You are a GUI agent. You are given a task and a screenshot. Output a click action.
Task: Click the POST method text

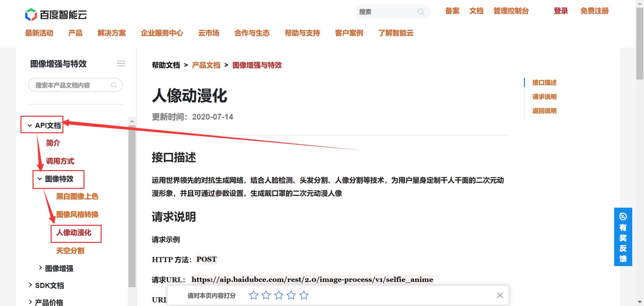pos(207,259)
